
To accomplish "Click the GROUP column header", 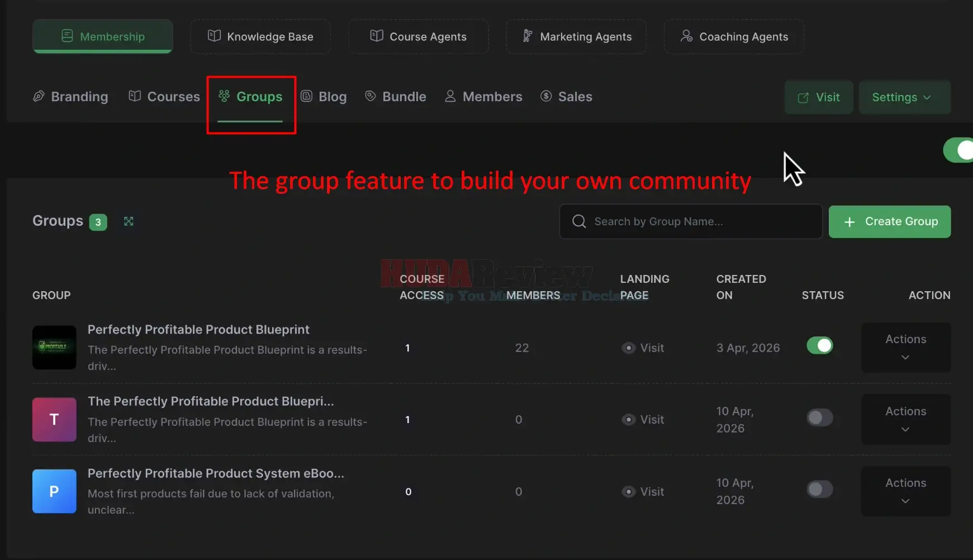I will [x=51, y=295].
